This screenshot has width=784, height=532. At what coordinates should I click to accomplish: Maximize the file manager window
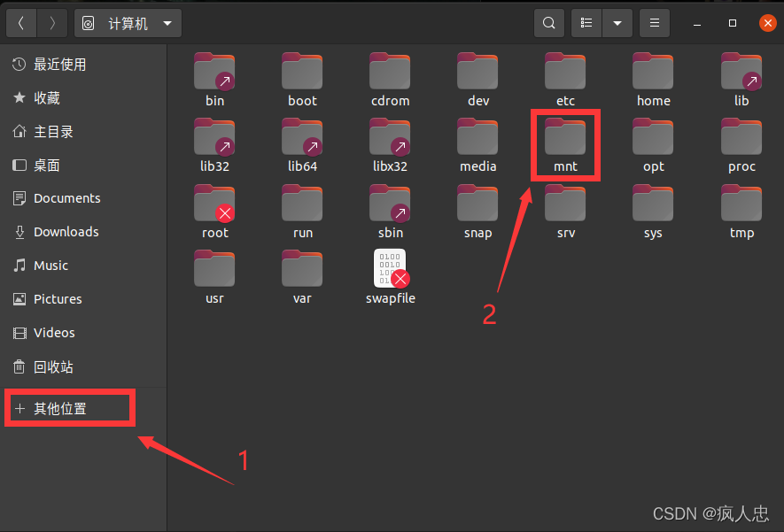tap(733, 23)
